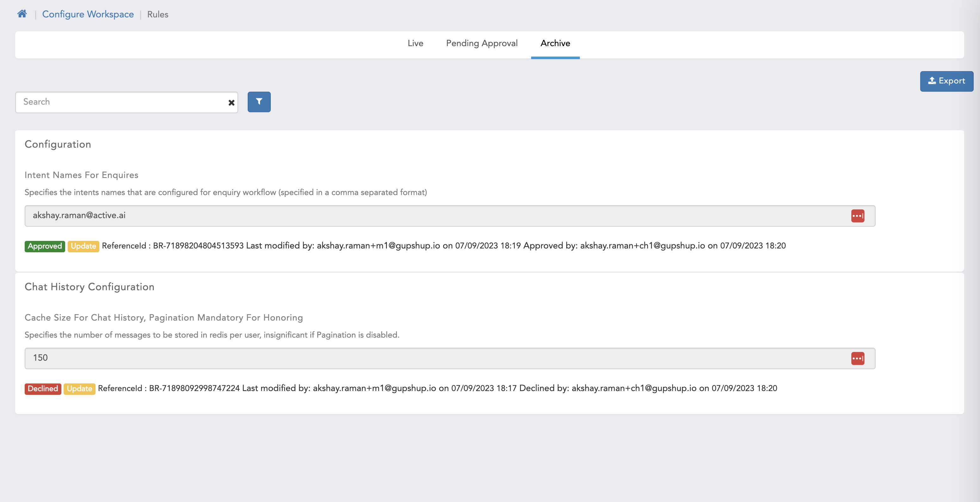Open red details icon for Intent Names field
Screen dimensions: 980x502
click(858, 216)
